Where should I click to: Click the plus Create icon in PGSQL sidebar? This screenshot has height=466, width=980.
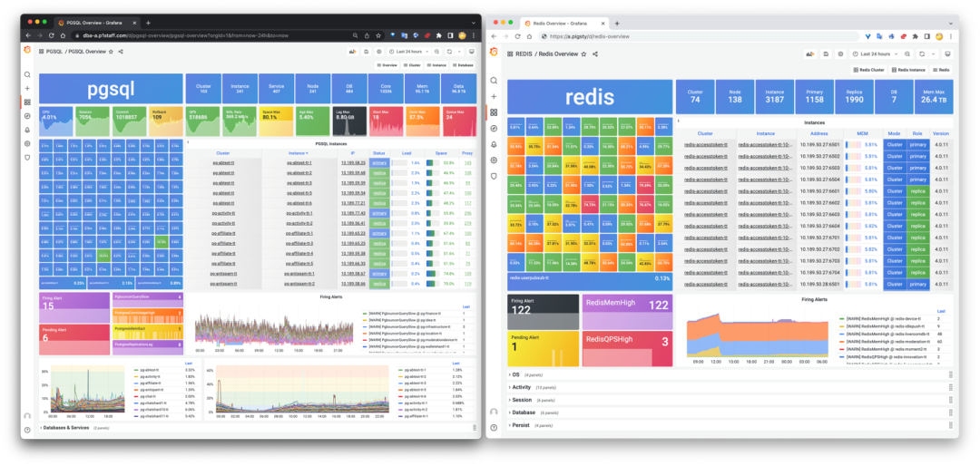[x=27, y=89]
